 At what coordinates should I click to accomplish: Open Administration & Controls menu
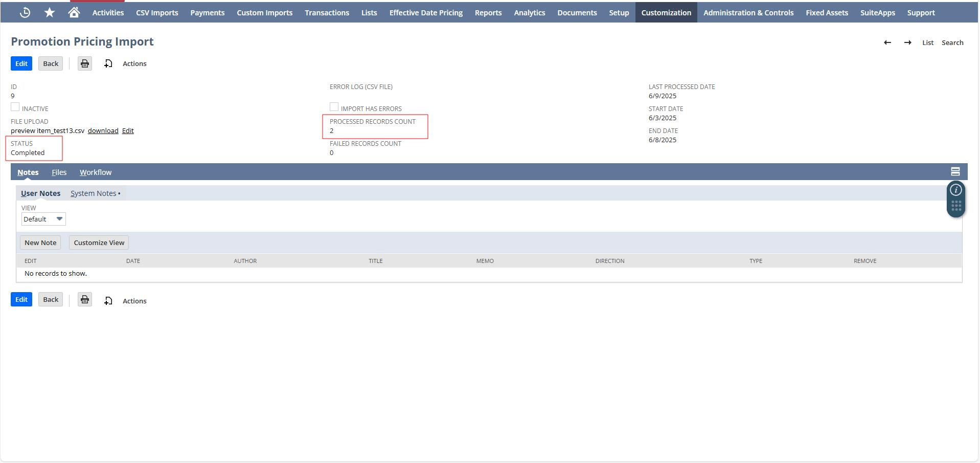[x=748, y=12]
